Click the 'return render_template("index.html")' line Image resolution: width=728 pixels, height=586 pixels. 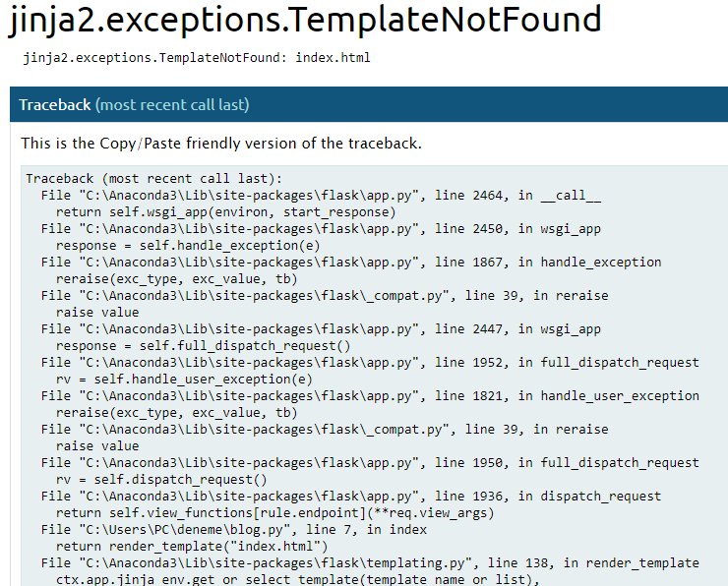click(191, 547)
